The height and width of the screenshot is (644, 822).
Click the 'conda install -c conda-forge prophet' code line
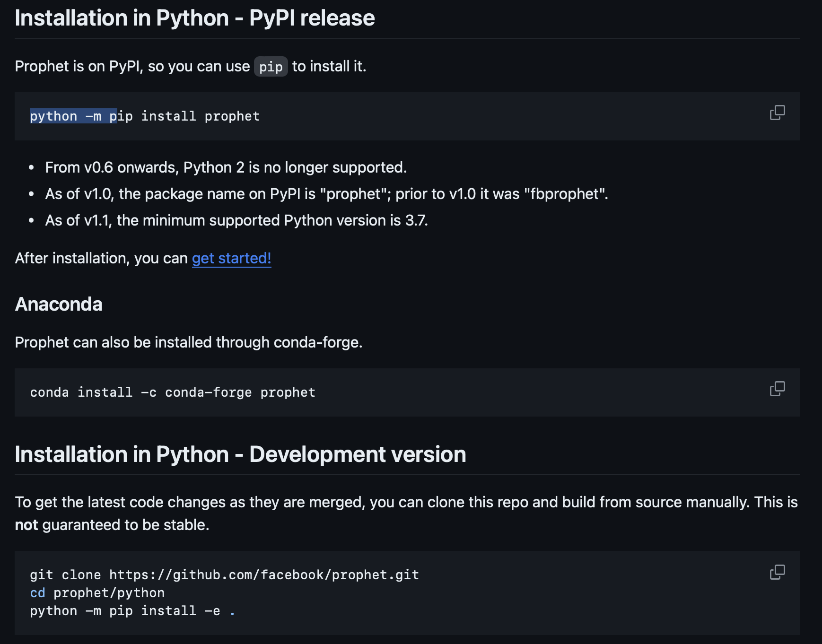(x=173, y=392)
